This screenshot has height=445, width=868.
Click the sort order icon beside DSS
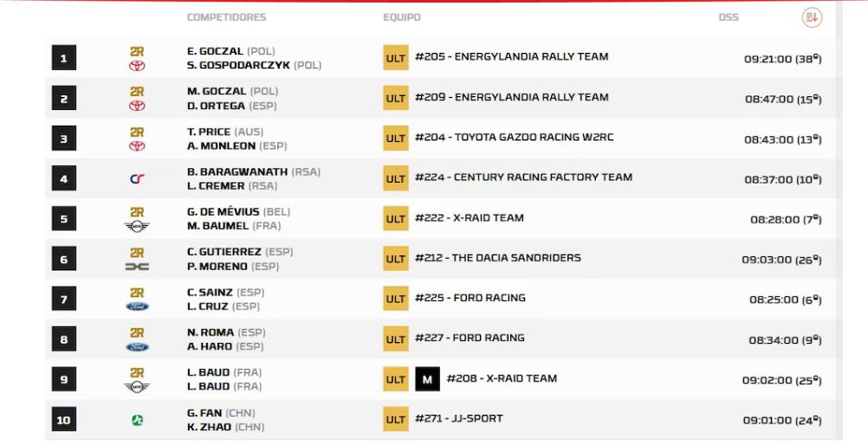coord(812,17)
